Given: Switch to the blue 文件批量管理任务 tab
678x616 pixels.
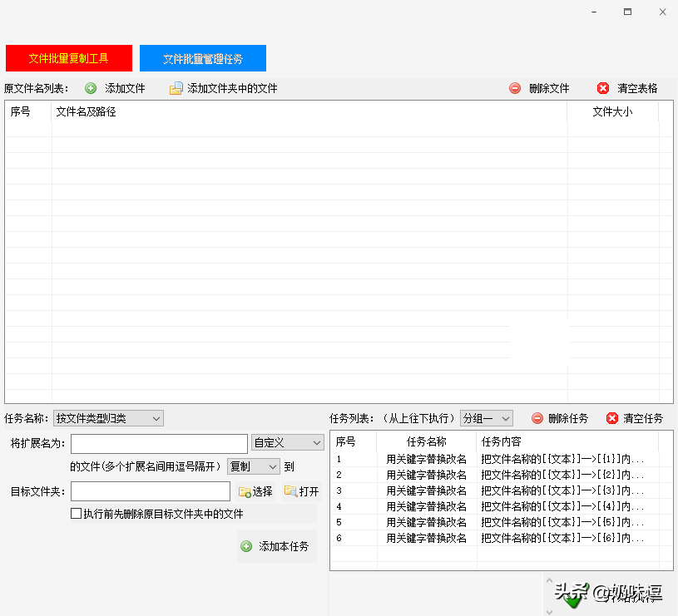Looking at the screenshot, I should point(203,58).
